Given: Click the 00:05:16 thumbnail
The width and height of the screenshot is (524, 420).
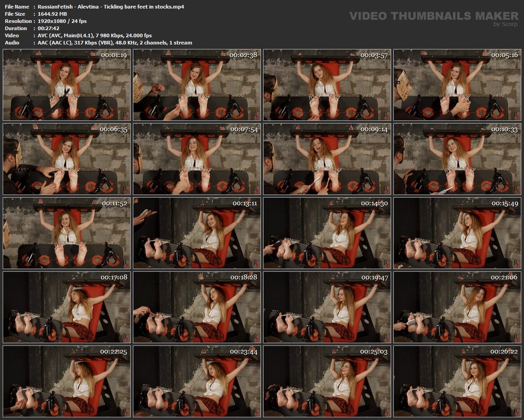Looking at the screenshot, I should [x=457, y=85].
